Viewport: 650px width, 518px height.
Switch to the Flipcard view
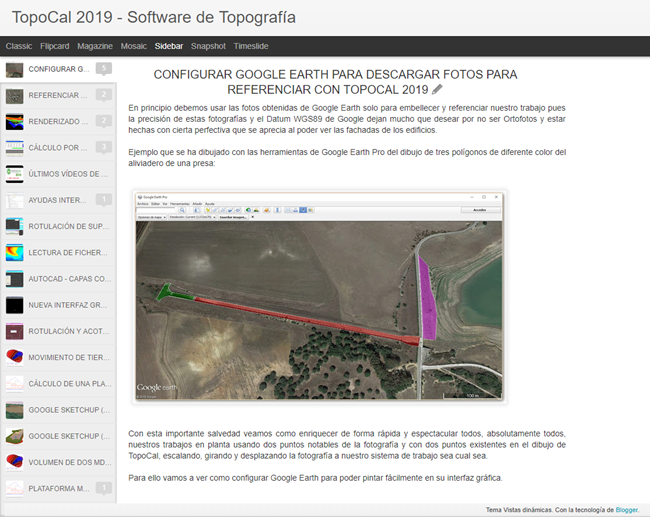(x=55, y=46)
